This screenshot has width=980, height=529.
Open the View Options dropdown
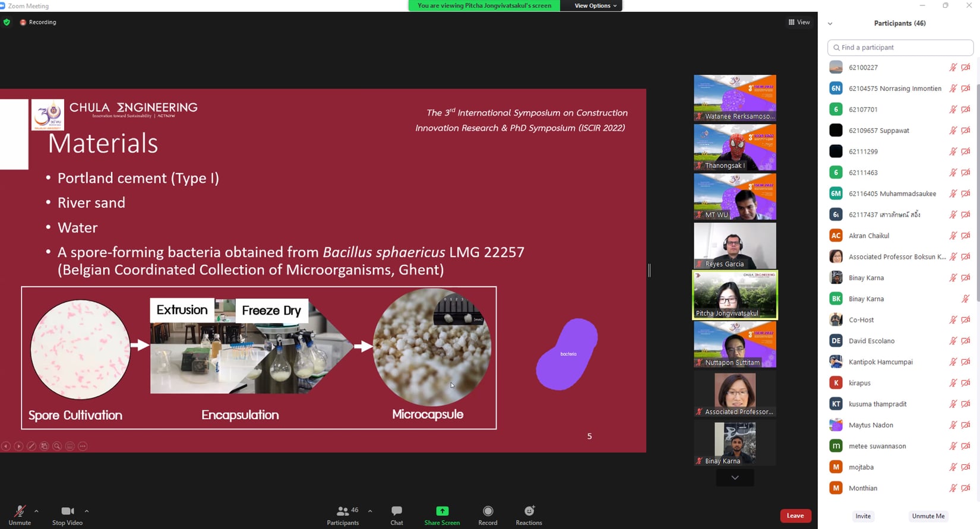pos(595,6)
